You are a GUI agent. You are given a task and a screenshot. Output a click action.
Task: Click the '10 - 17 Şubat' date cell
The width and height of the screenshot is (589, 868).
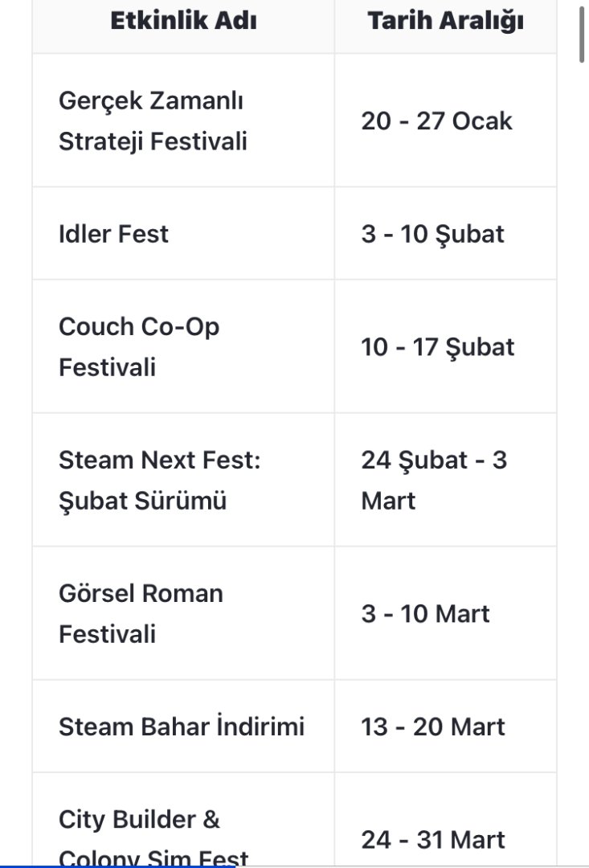(437, 347)
